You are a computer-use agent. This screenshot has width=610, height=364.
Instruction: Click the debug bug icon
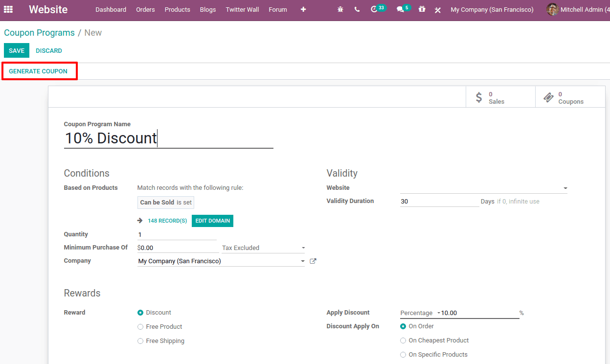pos(340,9)
